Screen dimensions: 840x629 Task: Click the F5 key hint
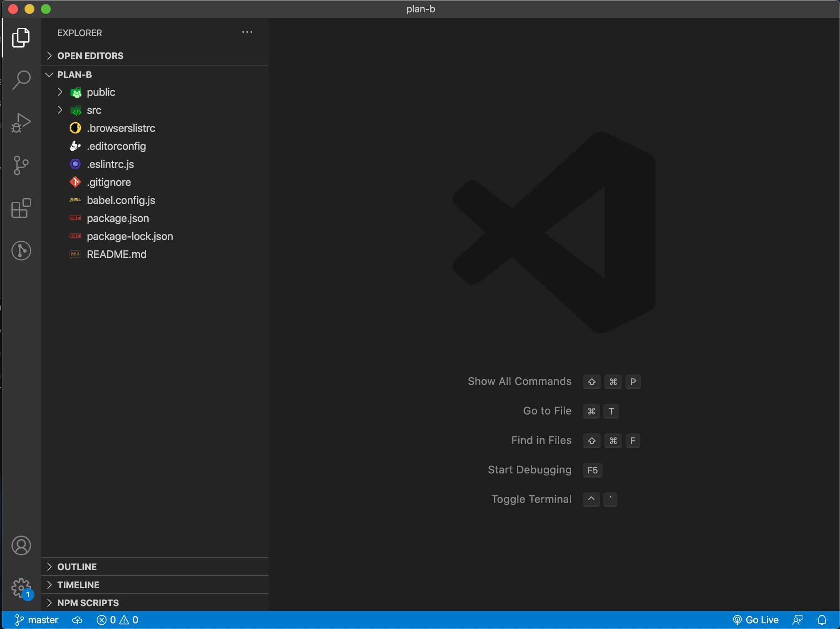[592, 470]
